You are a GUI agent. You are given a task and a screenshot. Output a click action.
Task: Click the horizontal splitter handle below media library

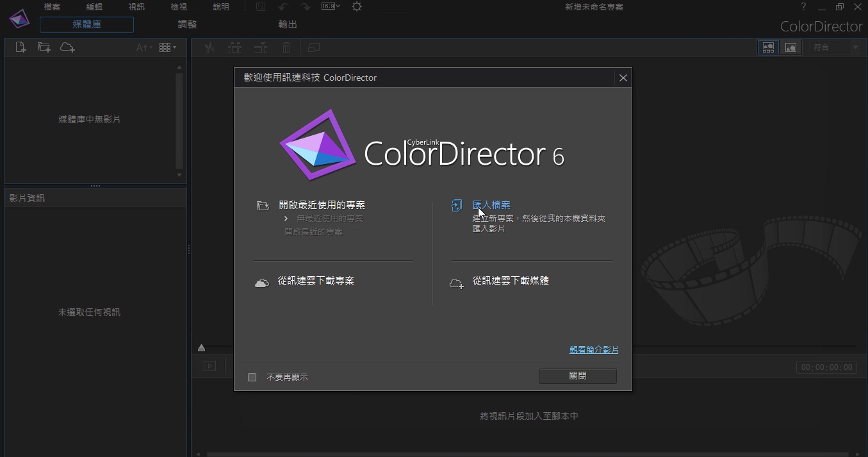pyautogui.click(x=95, y=186)
